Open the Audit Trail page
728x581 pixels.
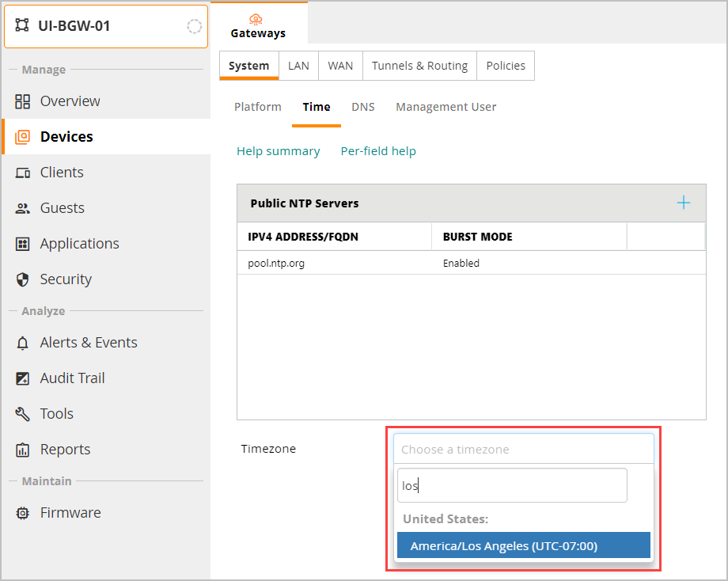(x=72, y=378)
